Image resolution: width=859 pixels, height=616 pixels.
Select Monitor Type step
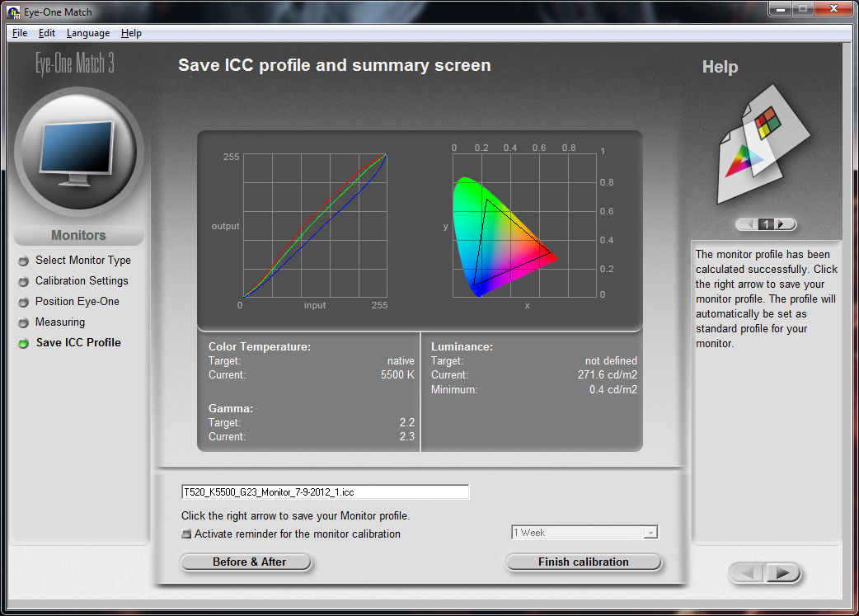83,261
